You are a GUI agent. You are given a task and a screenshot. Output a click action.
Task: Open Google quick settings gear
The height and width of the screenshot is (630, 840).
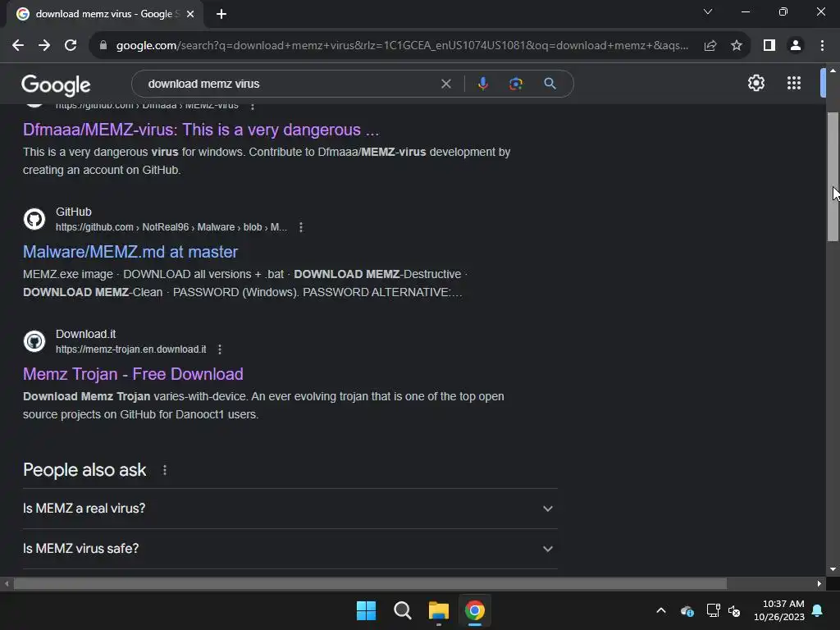pyautogui.click(x=756, y=83)
